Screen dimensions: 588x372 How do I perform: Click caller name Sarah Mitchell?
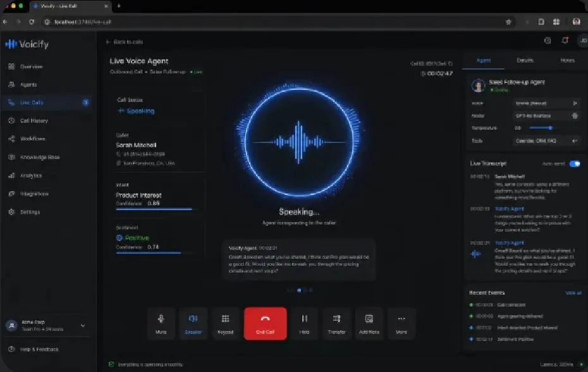pos(136,145)
